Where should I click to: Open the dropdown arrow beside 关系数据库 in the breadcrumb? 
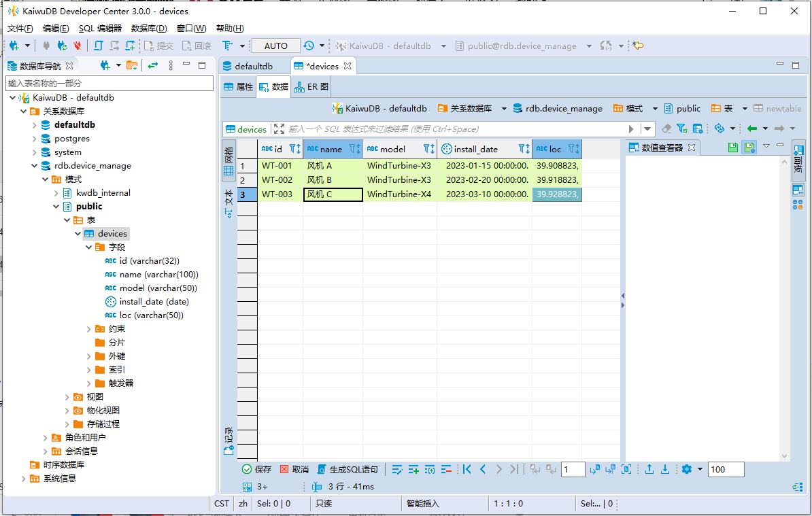[x=504, y=109]
